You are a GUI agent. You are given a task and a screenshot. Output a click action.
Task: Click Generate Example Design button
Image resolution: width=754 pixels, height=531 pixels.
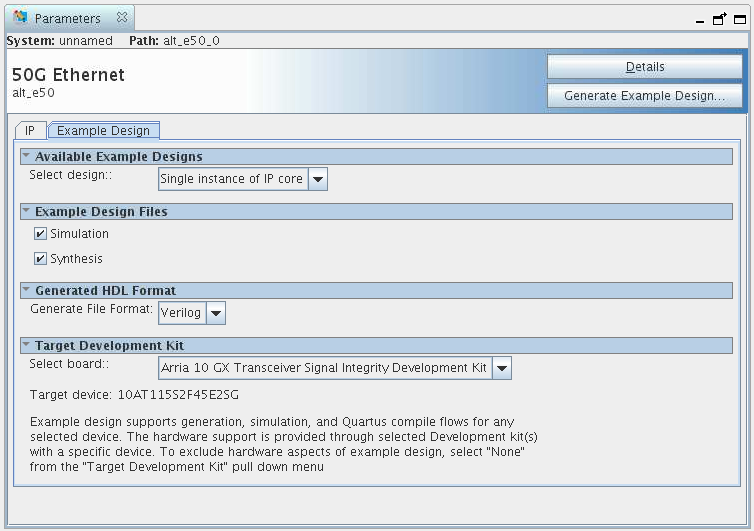645,96
